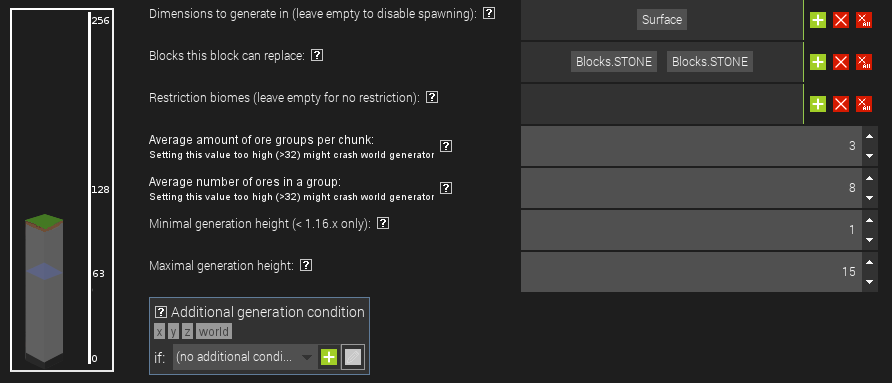Select the Surface dimension entry
Screen dimensions: 892x383
(662, 20)
